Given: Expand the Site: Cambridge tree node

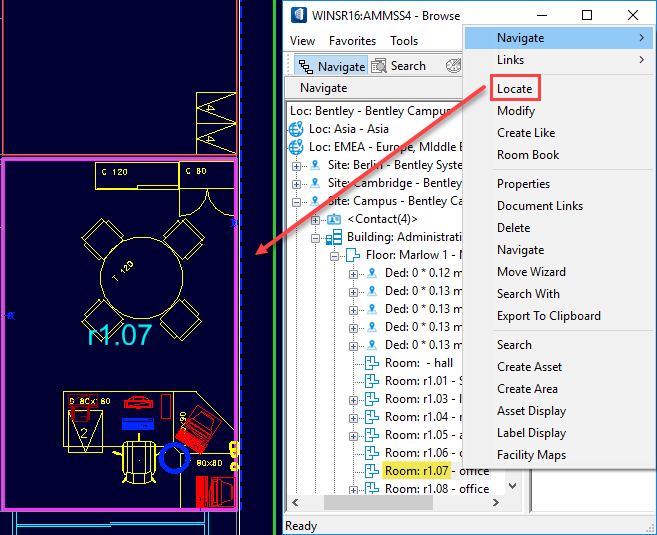Looking at the screenshot, I should 297,184.
